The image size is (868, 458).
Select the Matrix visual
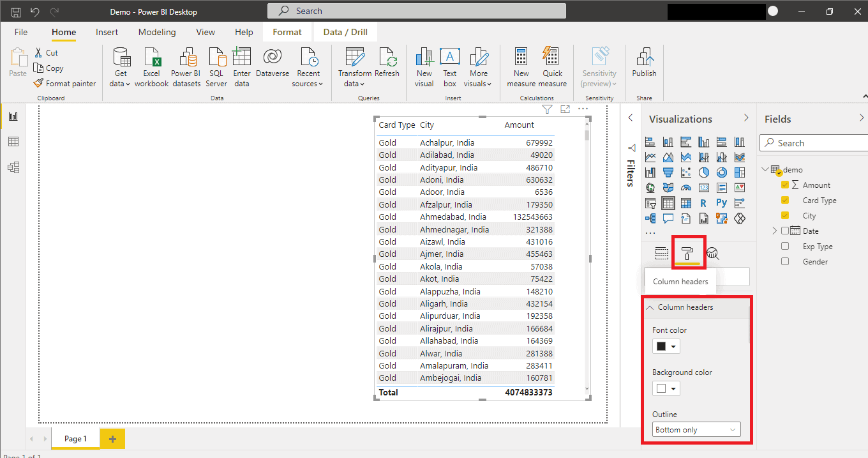click(x=686, y=203)
